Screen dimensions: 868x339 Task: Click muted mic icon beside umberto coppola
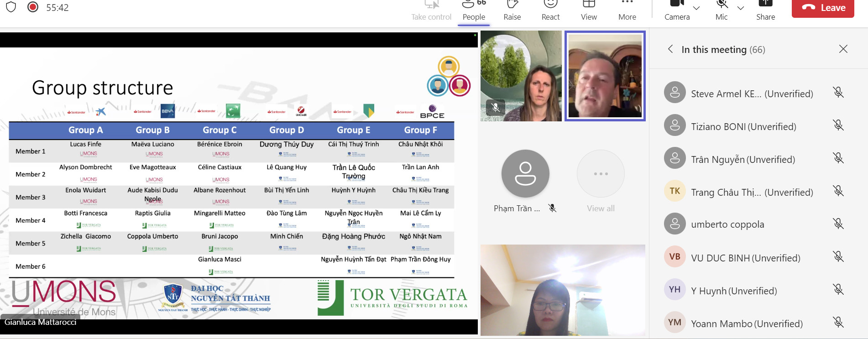(838, 224)
